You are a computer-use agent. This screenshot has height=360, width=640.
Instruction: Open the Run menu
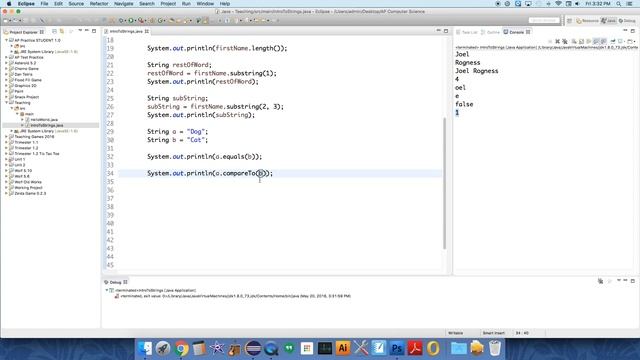click(x=186, y=4)
